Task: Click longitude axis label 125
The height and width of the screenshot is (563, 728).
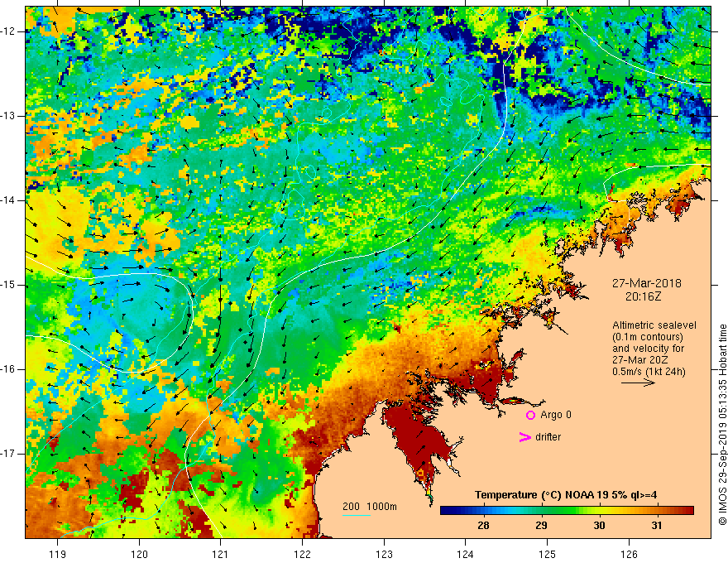Action: coord(547,554)
